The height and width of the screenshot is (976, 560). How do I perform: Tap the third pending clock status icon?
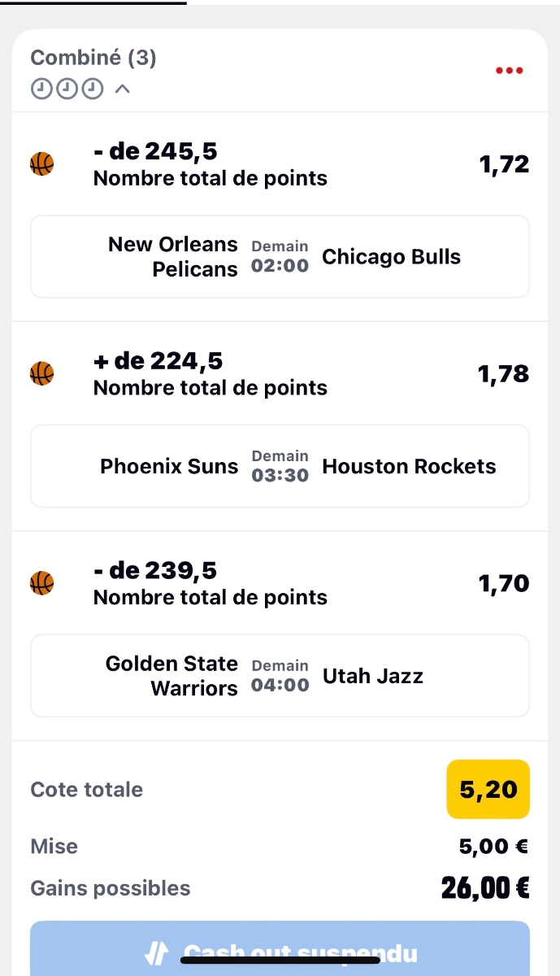(93, 89)
